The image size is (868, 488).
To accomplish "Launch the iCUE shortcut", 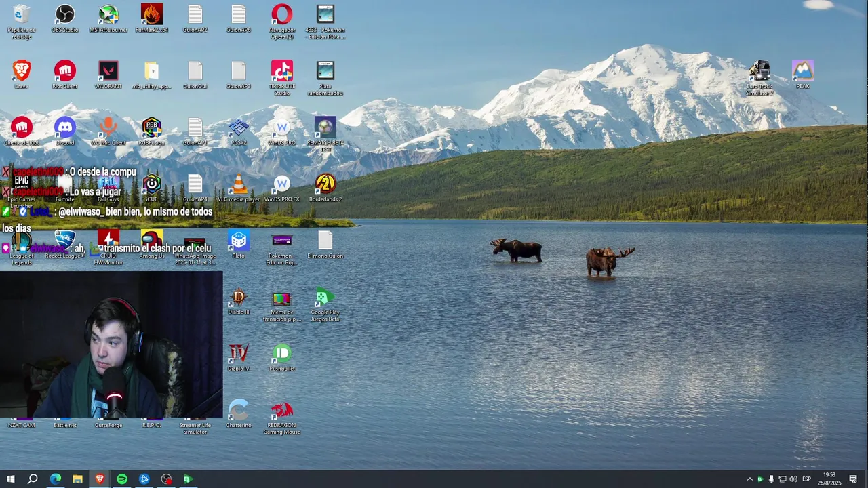I will (x=152, y=188).
